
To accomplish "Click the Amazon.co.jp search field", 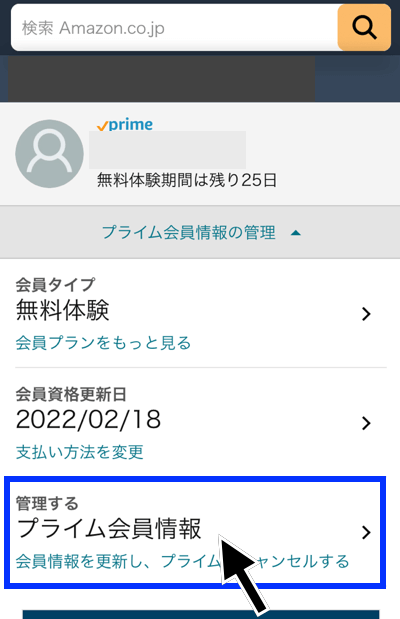I will (174, 28).
